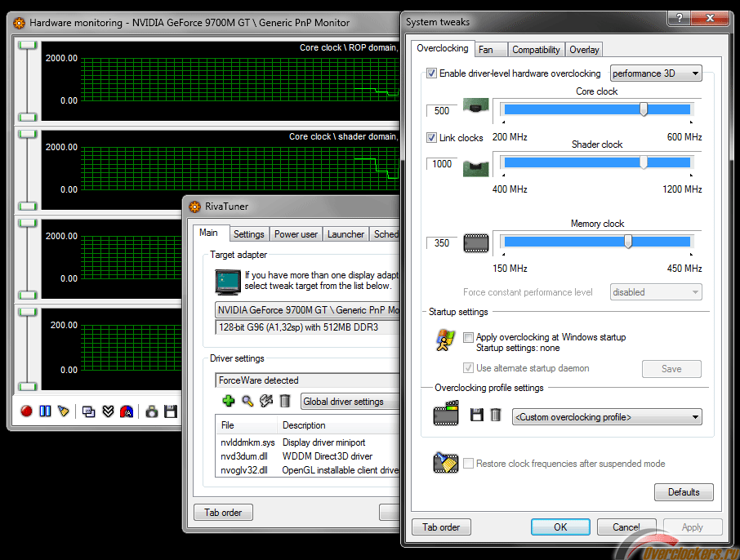The height and width of the screenshot is (560, 740).
Task: Open the performance 3D dropdown
Action: pos(656,73)
